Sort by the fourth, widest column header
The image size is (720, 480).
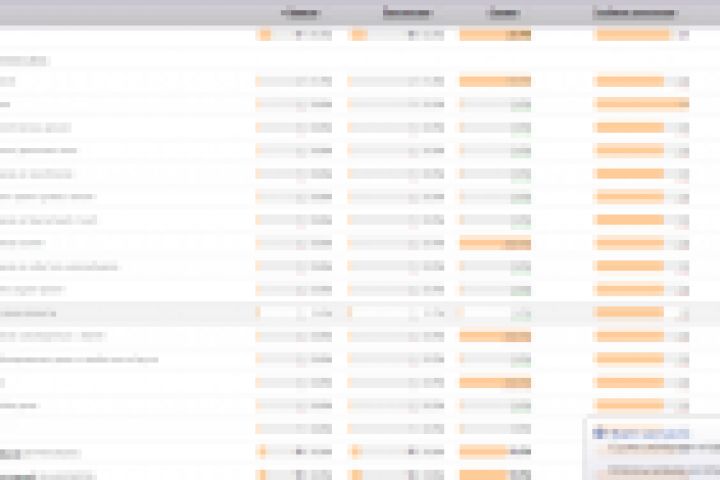click(x=636, y=12)
